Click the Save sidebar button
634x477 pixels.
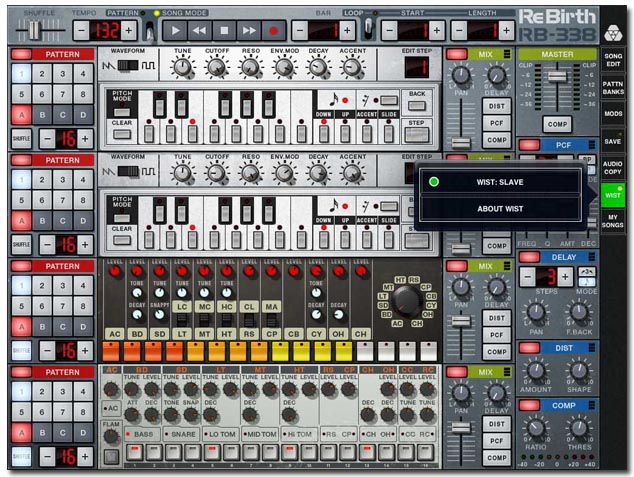pyautogui.click(x=613, y=141)
